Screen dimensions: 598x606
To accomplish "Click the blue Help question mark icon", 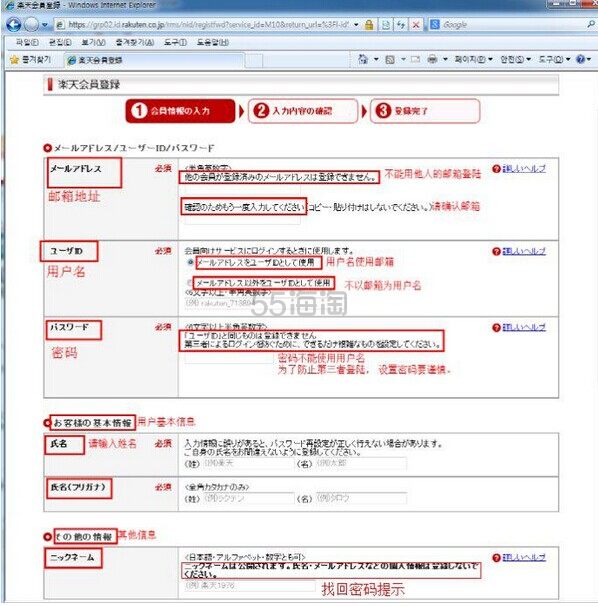I will click(583, 59).
